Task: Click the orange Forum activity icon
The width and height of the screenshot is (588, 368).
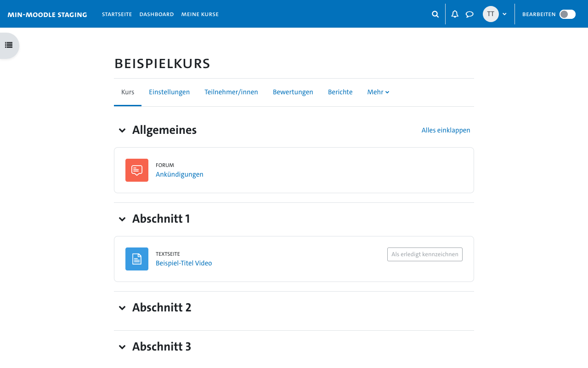Action: point(137,170)
